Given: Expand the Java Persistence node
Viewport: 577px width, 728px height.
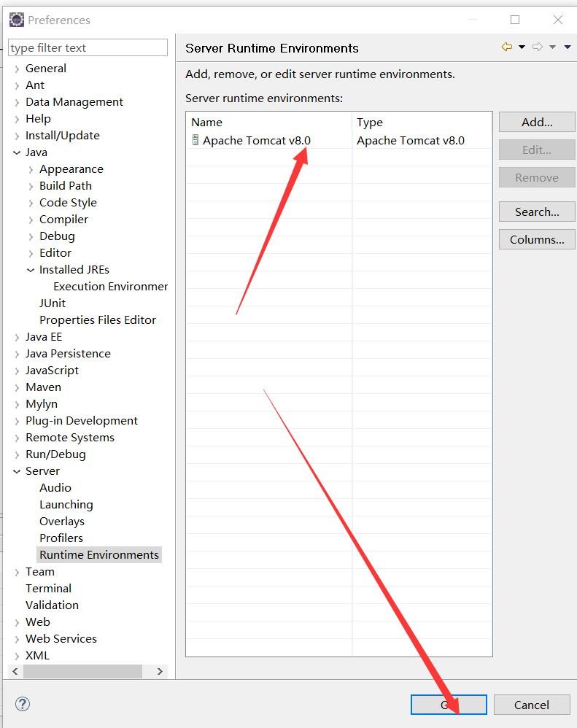Looking at the screenshot, I should click(x=17, y=355).
